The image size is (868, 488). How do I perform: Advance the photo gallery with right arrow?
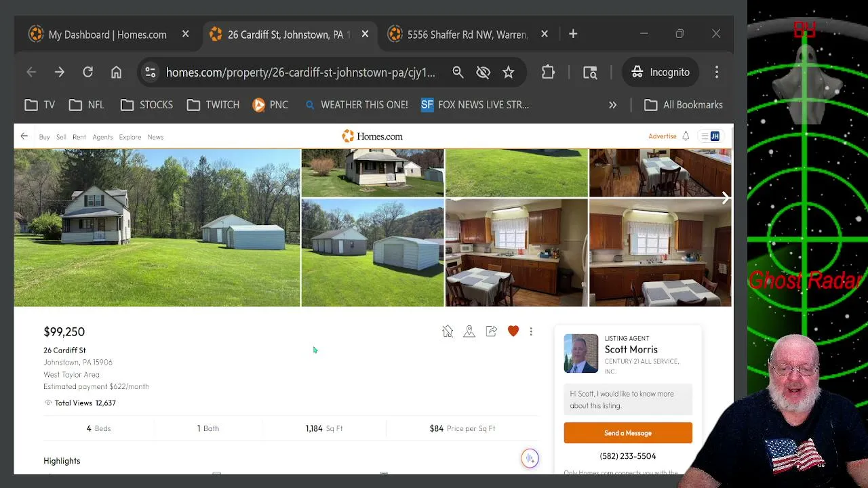click(x=725, y=197)
